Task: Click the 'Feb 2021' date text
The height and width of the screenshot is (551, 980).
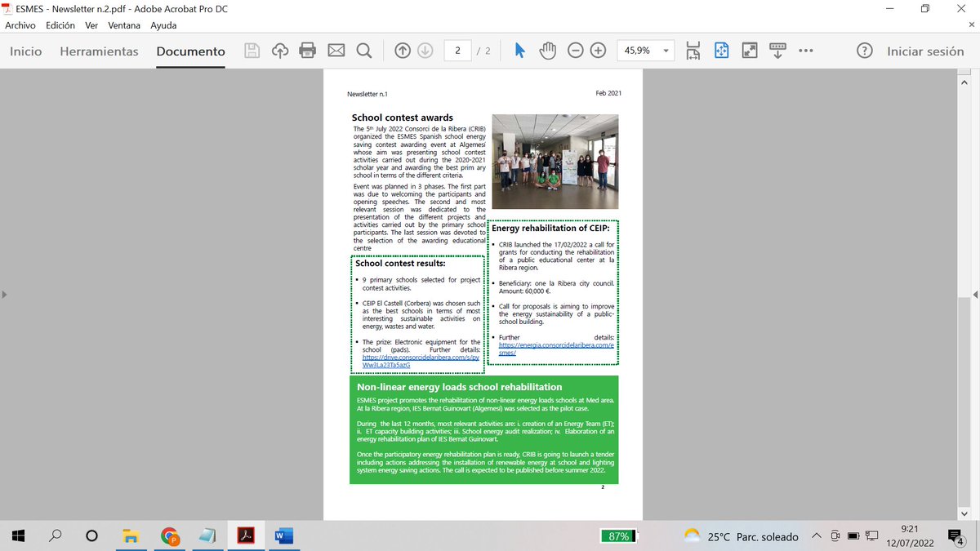Action: pyautogui.click(x=608, y=93)
